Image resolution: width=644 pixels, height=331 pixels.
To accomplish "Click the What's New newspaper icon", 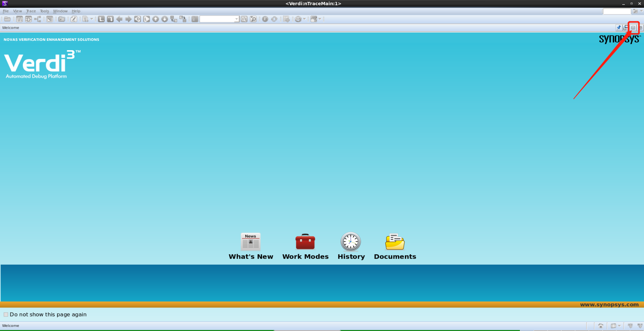I will (x=251, y=242).
